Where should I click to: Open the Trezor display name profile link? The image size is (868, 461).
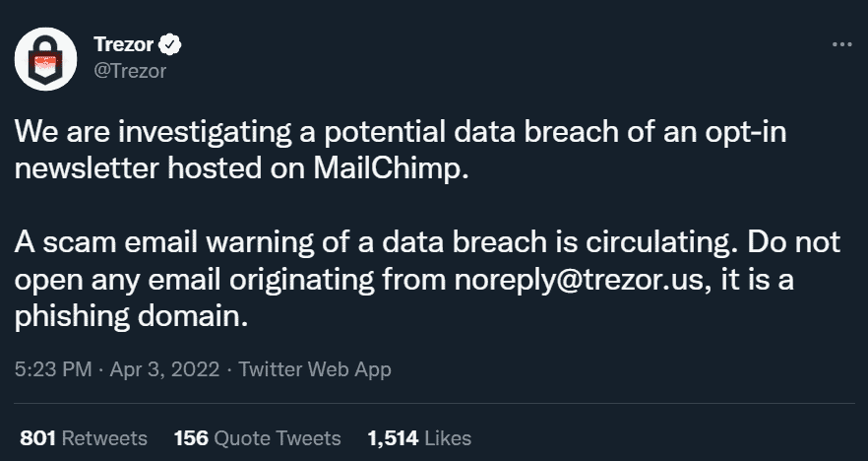coord(123,44)
